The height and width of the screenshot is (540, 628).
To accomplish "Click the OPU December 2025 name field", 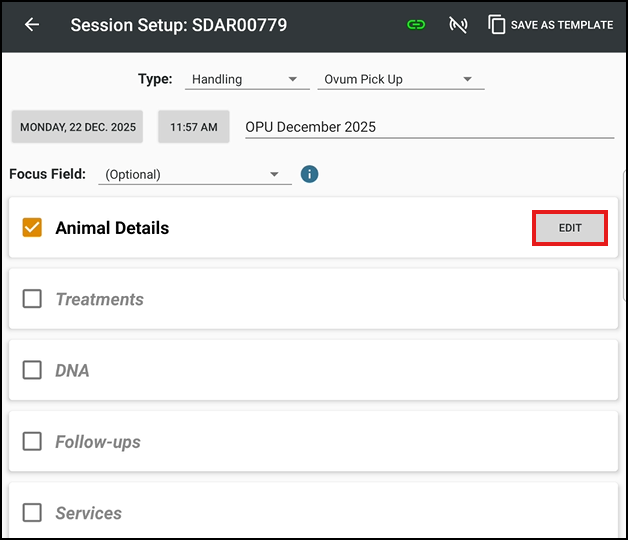I will (x=428, y=127).
